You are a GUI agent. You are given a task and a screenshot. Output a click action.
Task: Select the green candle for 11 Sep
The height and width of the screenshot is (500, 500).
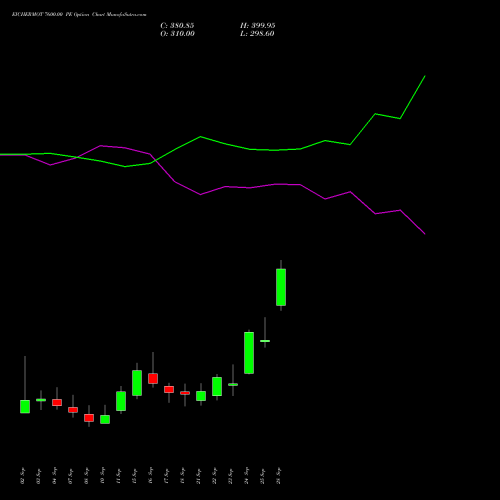[x=121, y=401]
